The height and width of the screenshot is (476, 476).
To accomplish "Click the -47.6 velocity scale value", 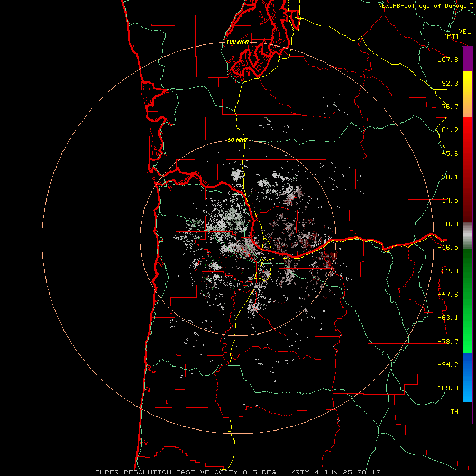I will 448,295.
